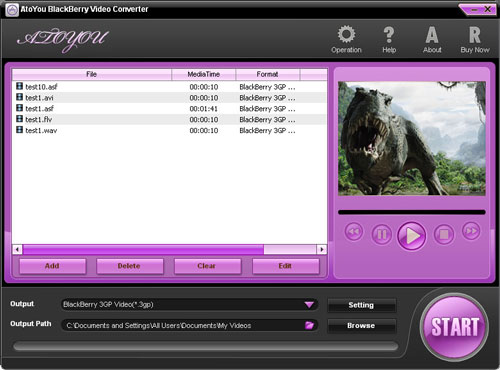Screen dimensions: 500x370
Task: Play the video preview
Action: click(x=412, y=236)
